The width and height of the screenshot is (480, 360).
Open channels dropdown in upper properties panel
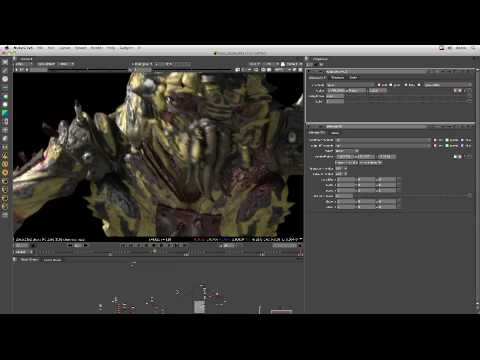(350, 85)
